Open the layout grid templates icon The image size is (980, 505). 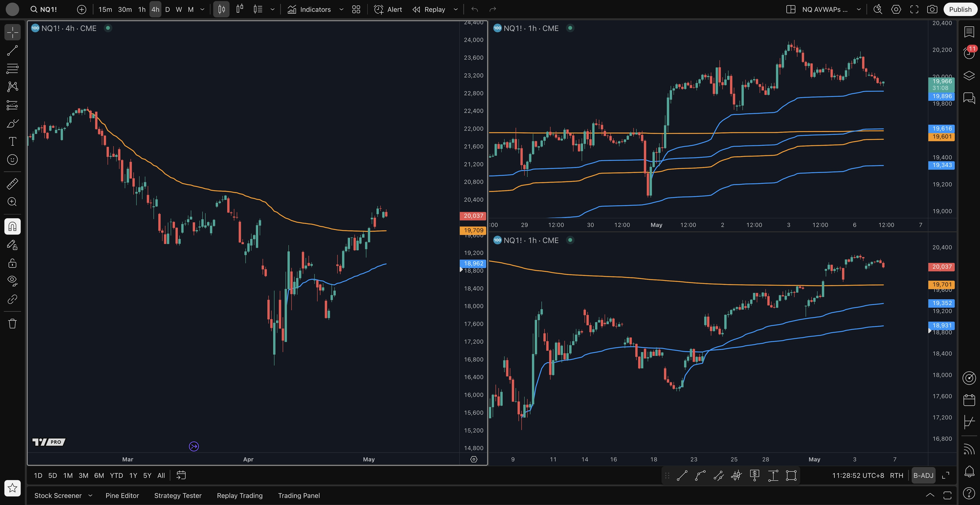(356, 9)
